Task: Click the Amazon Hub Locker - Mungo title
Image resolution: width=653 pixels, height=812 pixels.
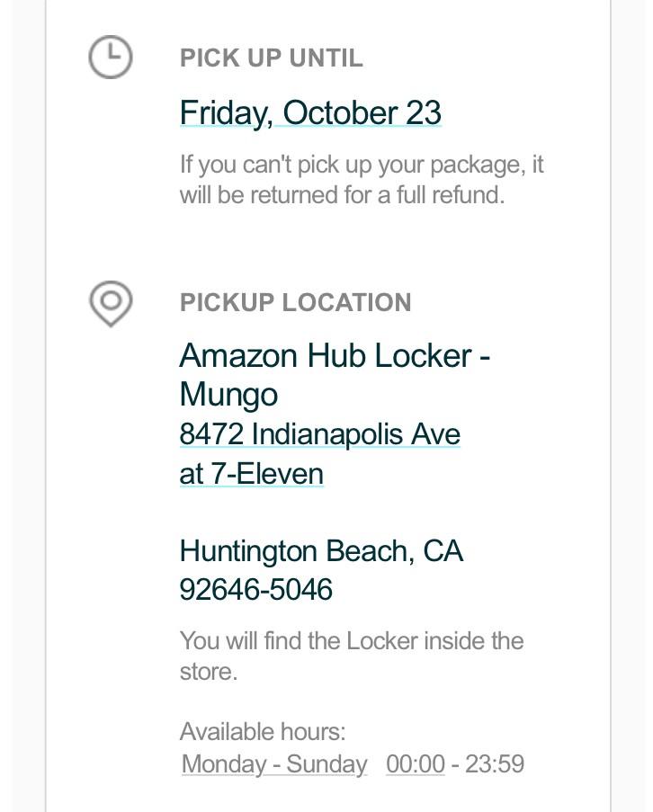Action: [x=334, y=375]
